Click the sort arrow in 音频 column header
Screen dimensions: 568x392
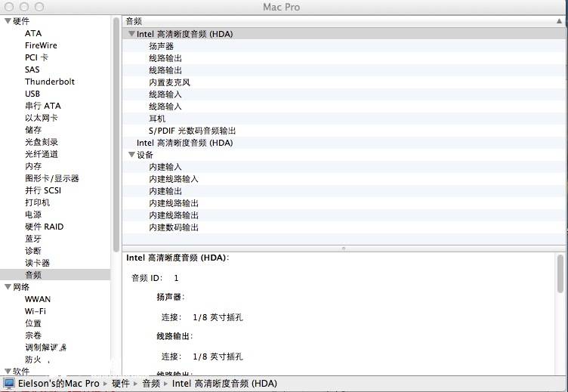(559, 21)
